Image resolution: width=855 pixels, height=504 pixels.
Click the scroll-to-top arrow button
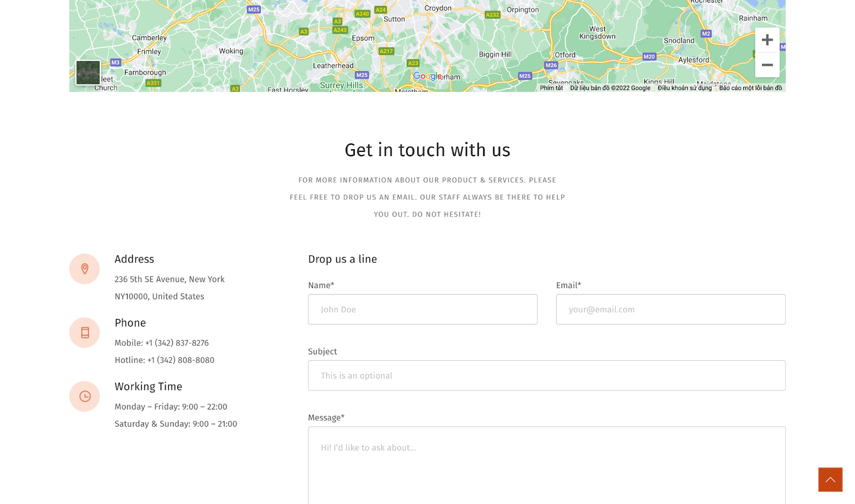[830, 479]
